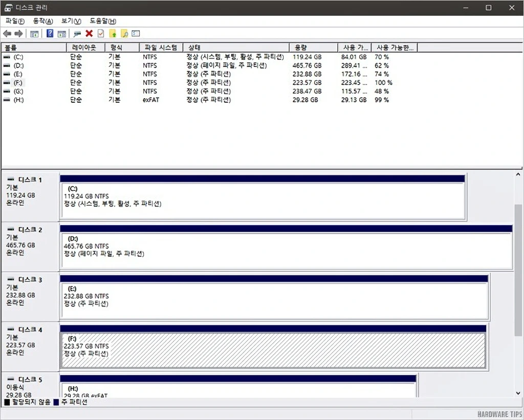Sort by the 용량 column header
This screenshot has height=420, width=524.
point(314,48)
